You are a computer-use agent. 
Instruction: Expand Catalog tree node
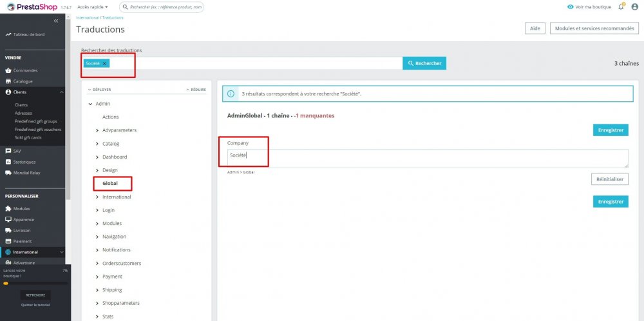coord(97,144)
